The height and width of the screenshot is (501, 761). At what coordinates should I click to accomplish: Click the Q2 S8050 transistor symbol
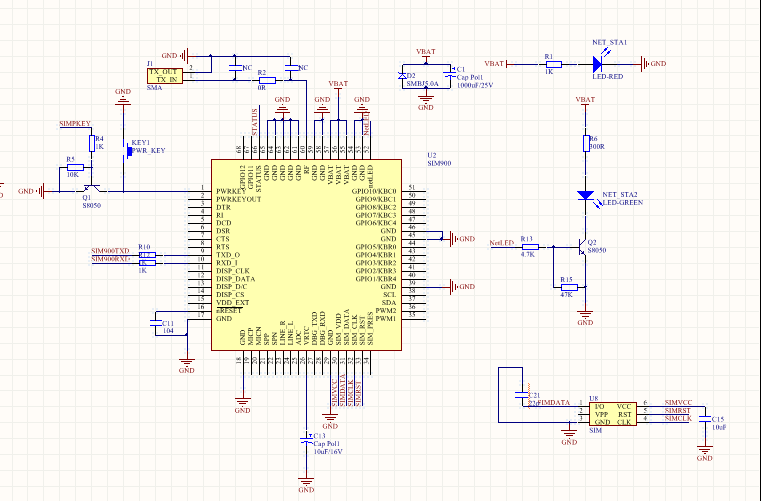[581, 247]
